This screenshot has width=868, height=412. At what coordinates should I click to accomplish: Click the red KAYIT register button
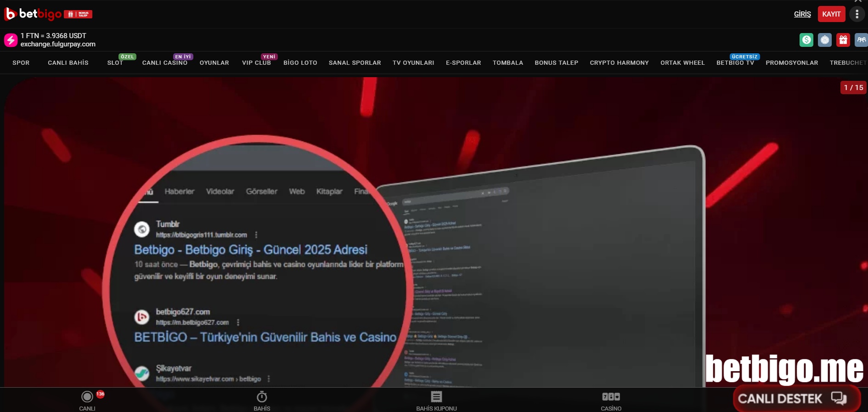click(831, 14)
